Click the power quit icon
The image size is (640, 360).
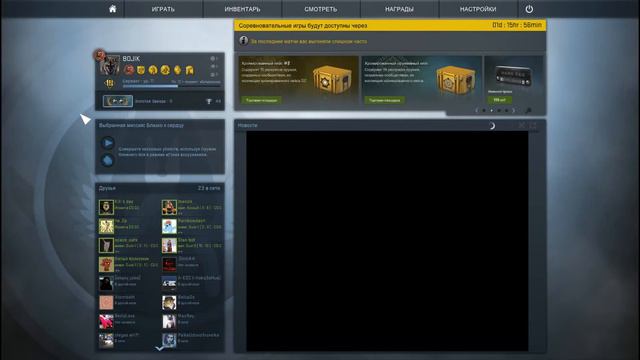[529, 9]
